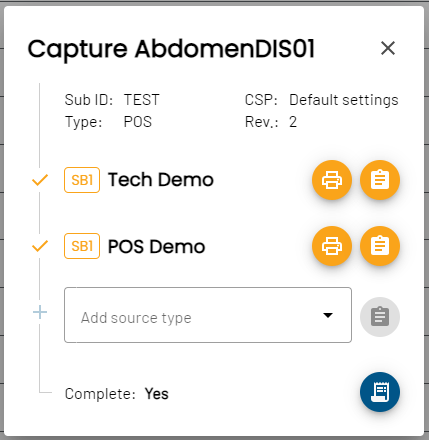Click the SB1 badge beside Tech Demo

(x=82, y=180)
